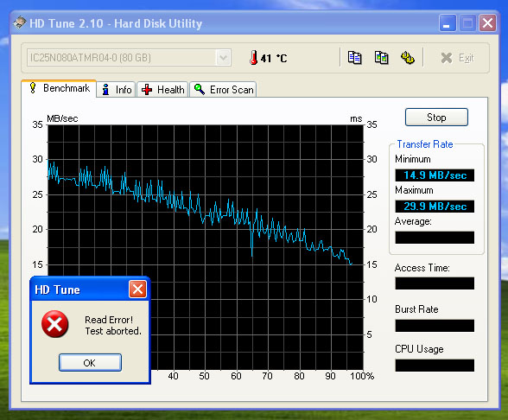Click the thermometer temperature icon
Image resolution: width=508 pixels, height=420 pixels.
click(x=254, y=58)
